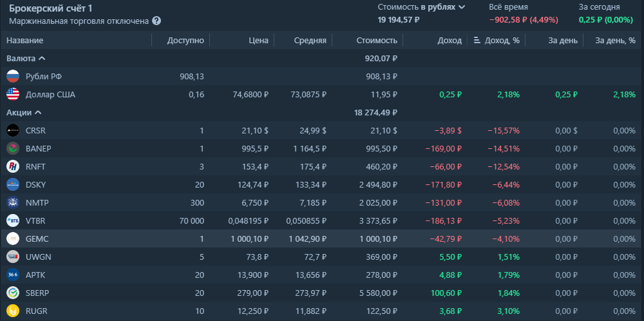The image size is (644, 321).
Task: Click the UWGN ticker name
Action: pos(38,257)
